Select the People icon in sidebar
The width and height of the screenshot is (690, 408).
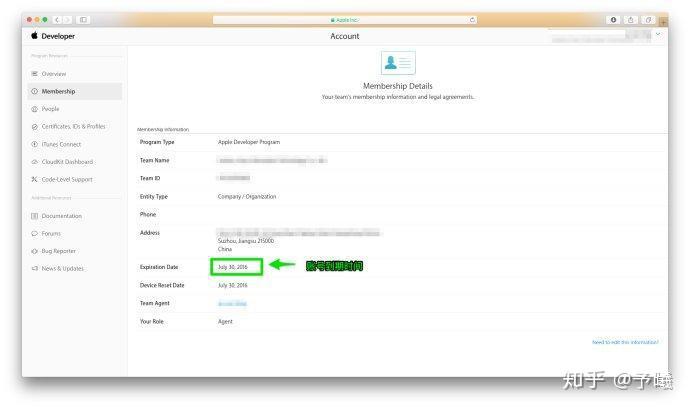coord(35,109)
